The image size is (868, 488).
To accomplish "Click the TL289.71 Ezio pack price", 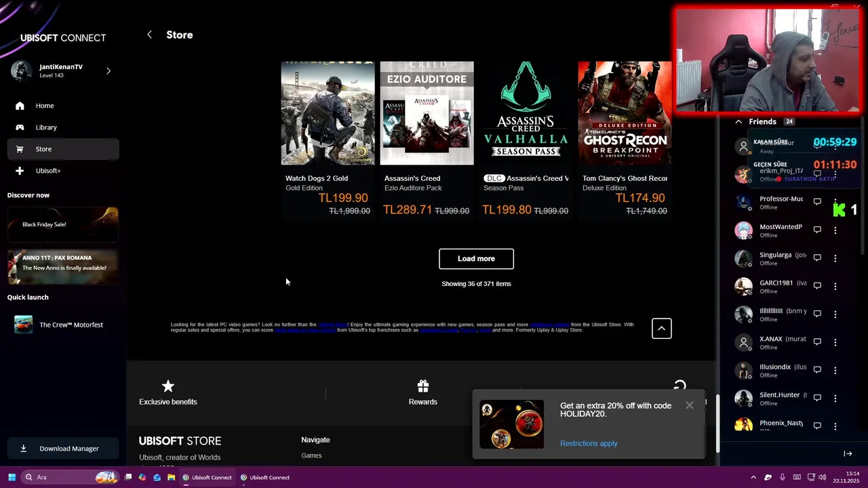I will click(408, 210).
